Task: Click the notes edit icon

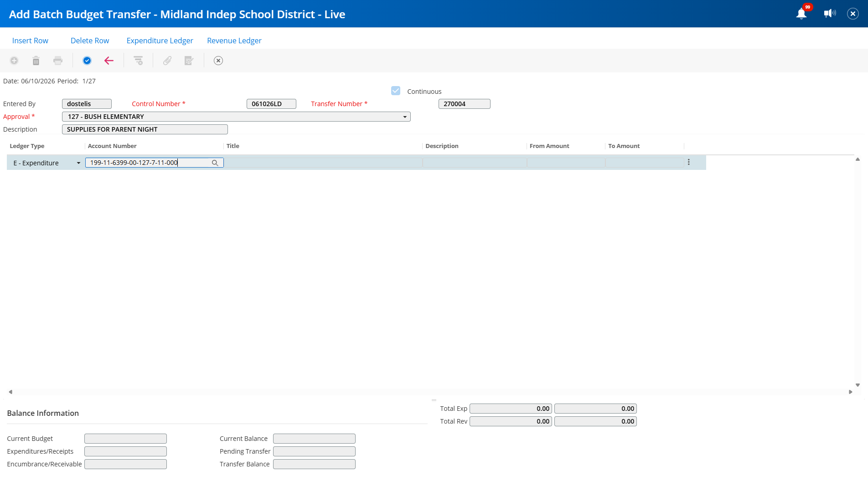Action: coord(189,61)
